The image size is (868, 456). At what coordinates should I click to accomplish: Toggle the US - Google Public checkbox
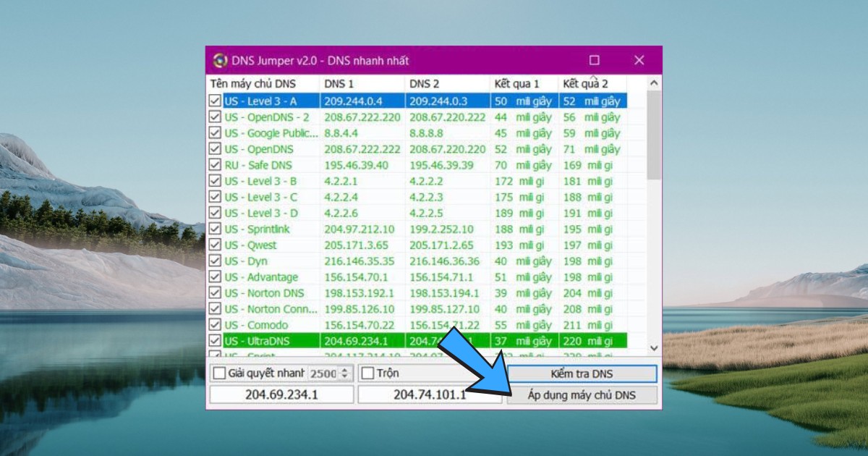pos(215,133)
